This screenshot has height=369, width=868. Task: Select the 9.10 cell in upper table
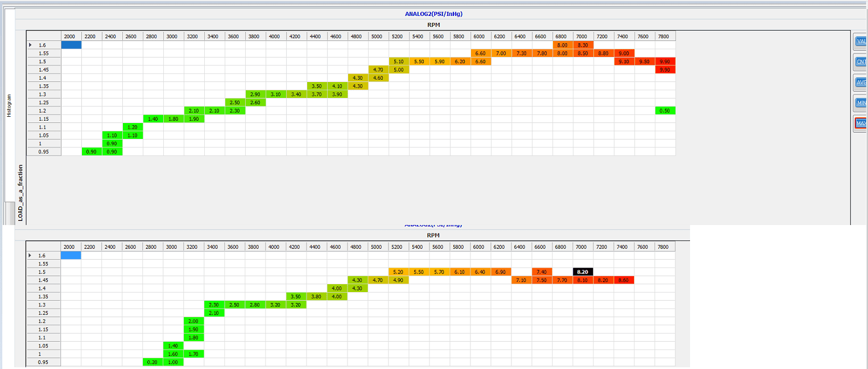coord(625,61)
